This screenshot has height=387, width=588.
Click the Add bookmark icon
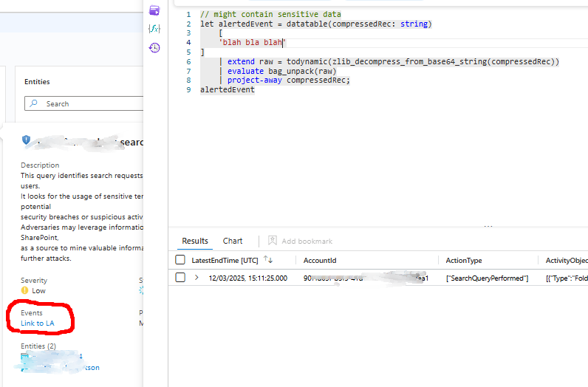273,240
